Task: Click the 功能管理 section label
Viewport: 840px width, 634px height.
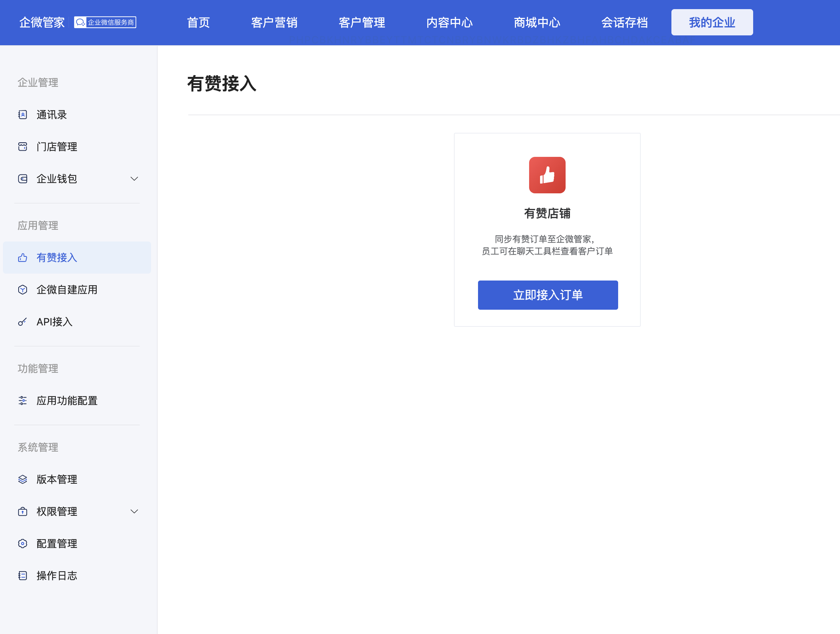Action: pyautogui.click(x=38, y=368)
